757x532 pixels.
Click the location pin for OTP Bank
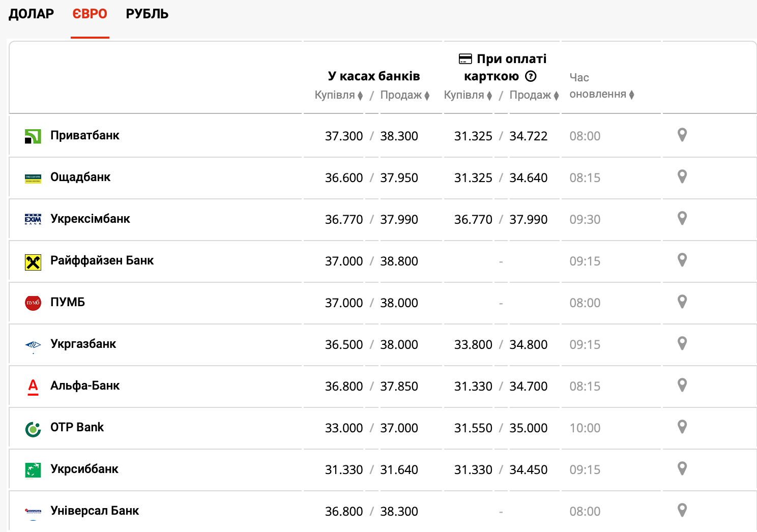[682, 427]
